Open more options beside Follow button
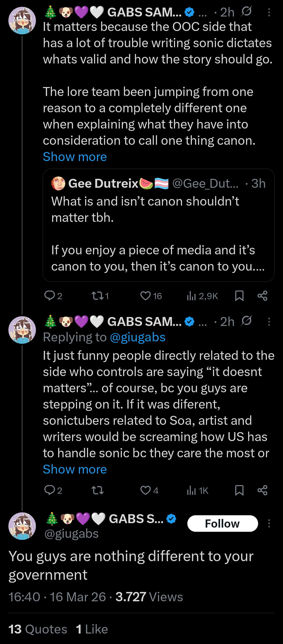The width and height of the screenshot is (283, 644). click(x=269, y=524)
